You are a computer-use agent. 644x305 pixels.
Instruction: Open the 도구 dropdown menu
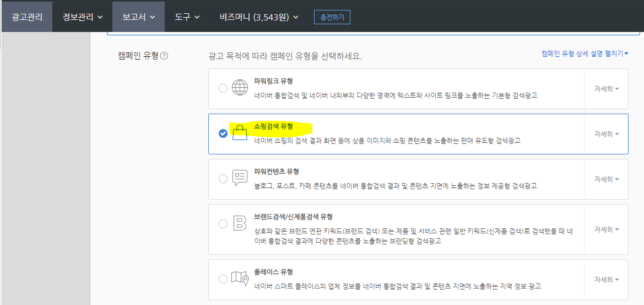[x=187, y=17]
